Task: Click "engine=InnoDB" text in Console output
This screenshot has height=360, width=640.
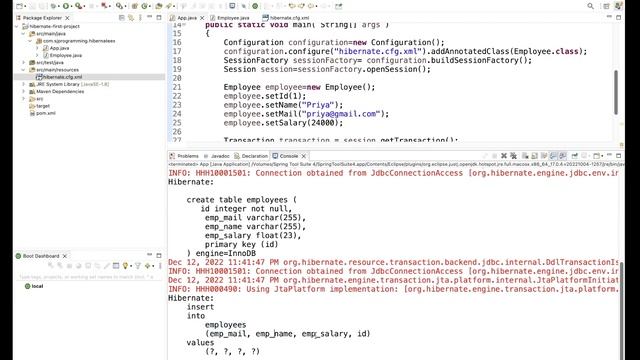Action: 226,253
